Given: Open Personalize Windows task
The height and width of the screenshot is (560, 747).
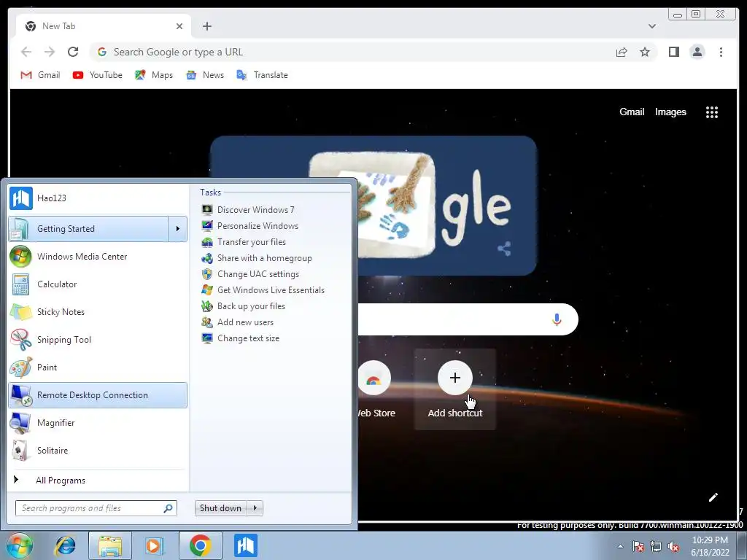Looking at the screenshot, I should pos(250,226).
